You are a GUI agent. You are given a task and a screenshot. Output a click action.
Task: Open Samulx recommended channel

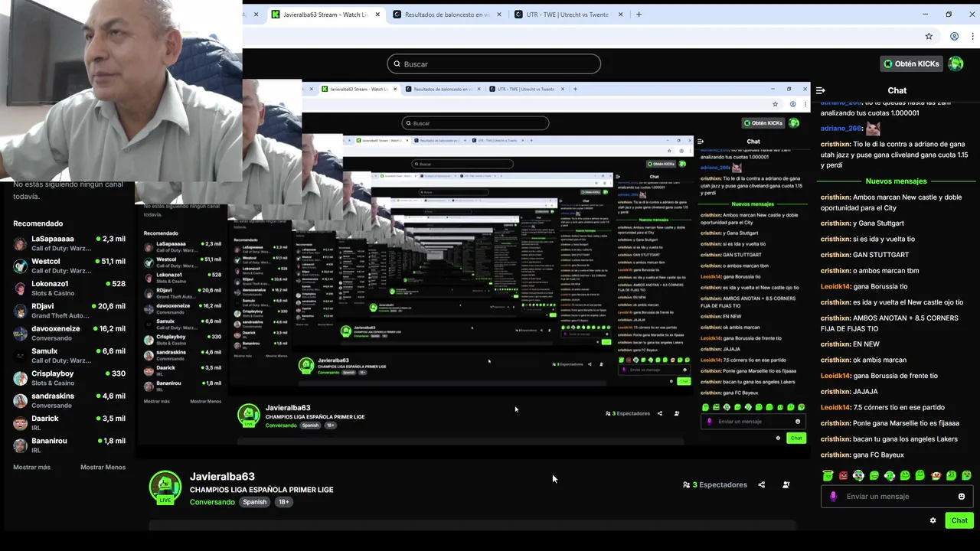69,355
